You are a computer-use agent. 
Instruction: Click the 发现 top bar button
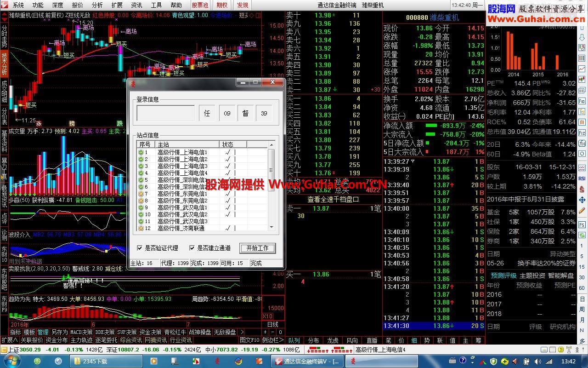point(242,5)
